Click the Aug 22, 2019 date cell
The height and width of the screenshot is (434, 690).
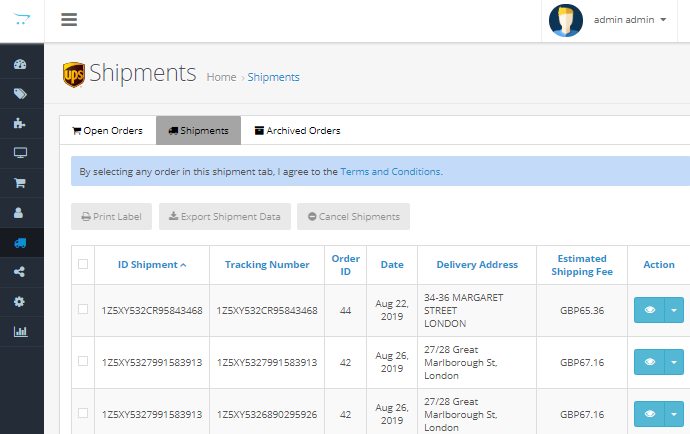[x=392, y=310]
